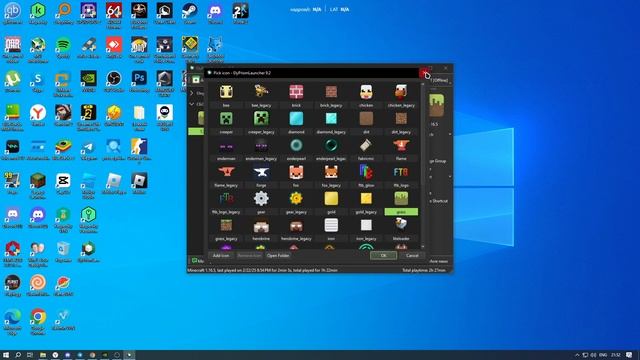
Task: Open the Recycle Bin on desktop
Action: point(63,251)
